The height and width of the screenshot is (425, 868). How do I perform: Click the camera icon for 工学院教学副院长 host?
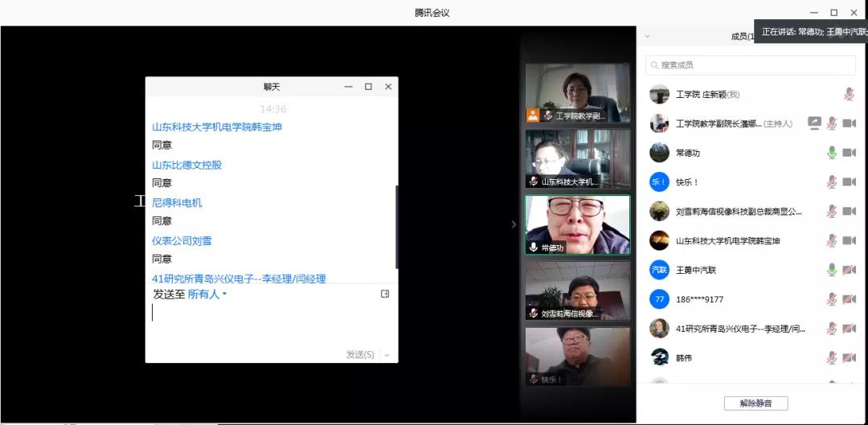[850, 124]
